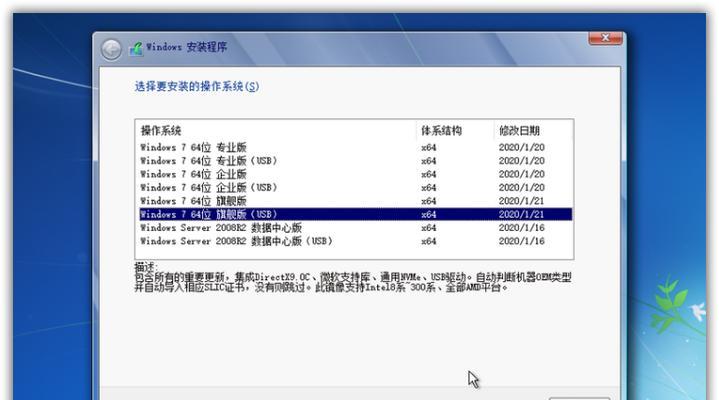This screenshot has height=400, width=719.
Task: Click the 操作系统 column header
Action: click(277, 131)
